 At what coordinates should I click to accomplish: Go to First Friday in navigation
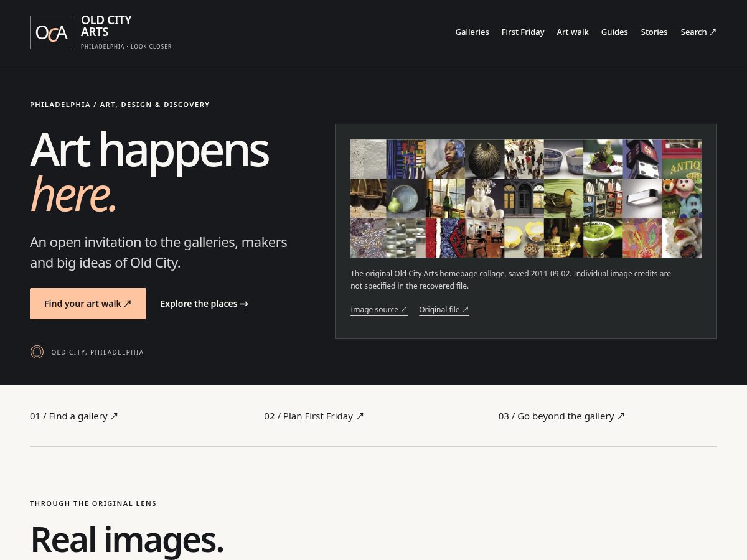coord(523,32)
